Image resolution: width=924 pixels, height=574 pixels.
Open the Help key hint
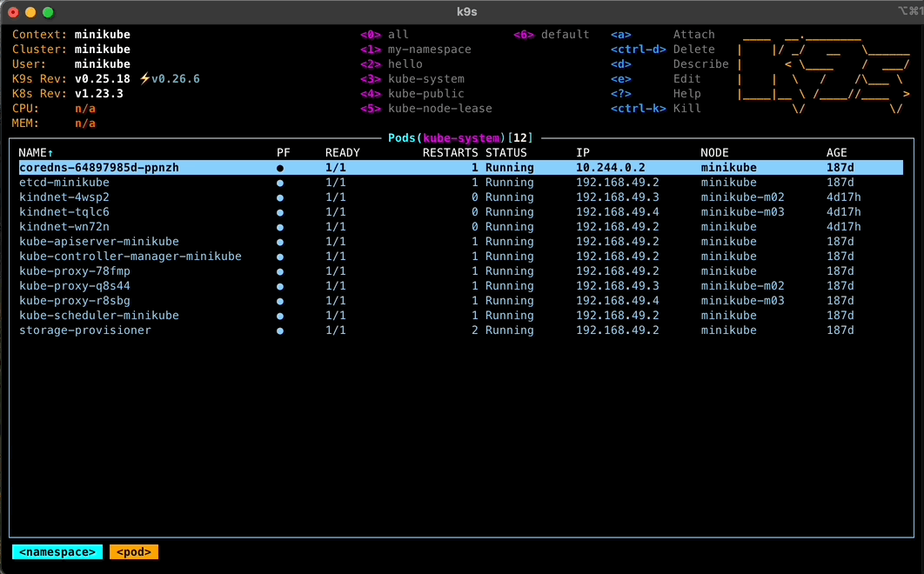coord(656,93)
